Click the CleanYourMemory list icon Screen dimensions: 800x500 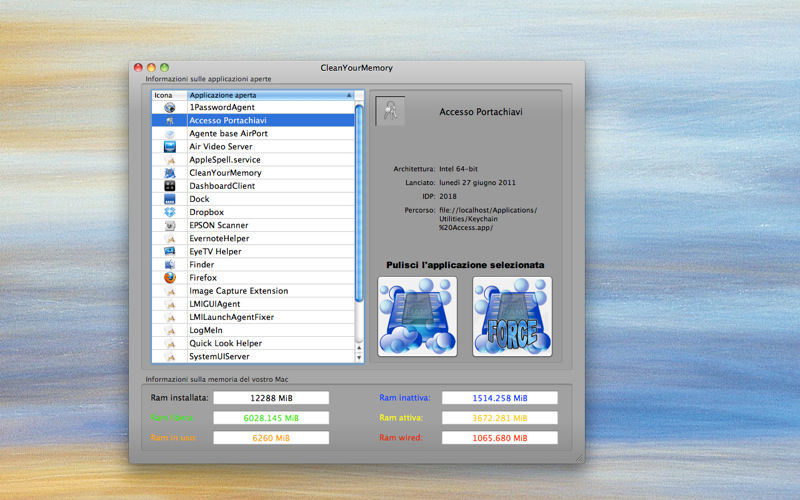(170, 173)
